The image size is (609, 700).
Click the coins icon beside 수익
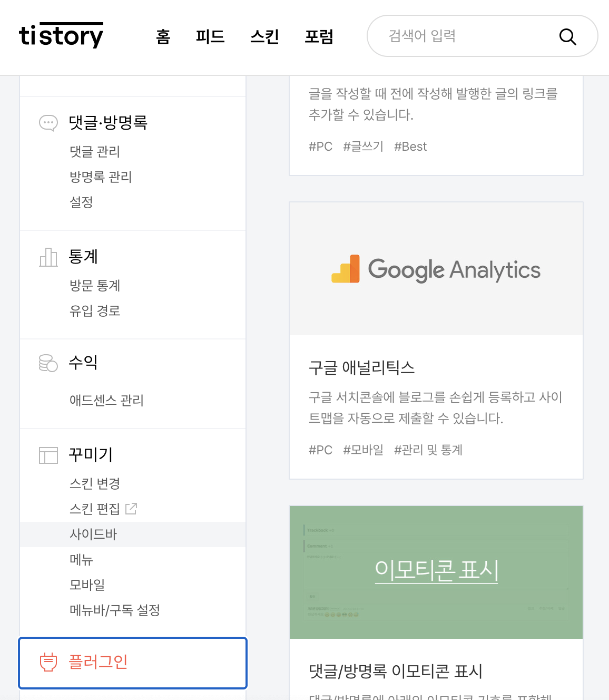(48, 363)
